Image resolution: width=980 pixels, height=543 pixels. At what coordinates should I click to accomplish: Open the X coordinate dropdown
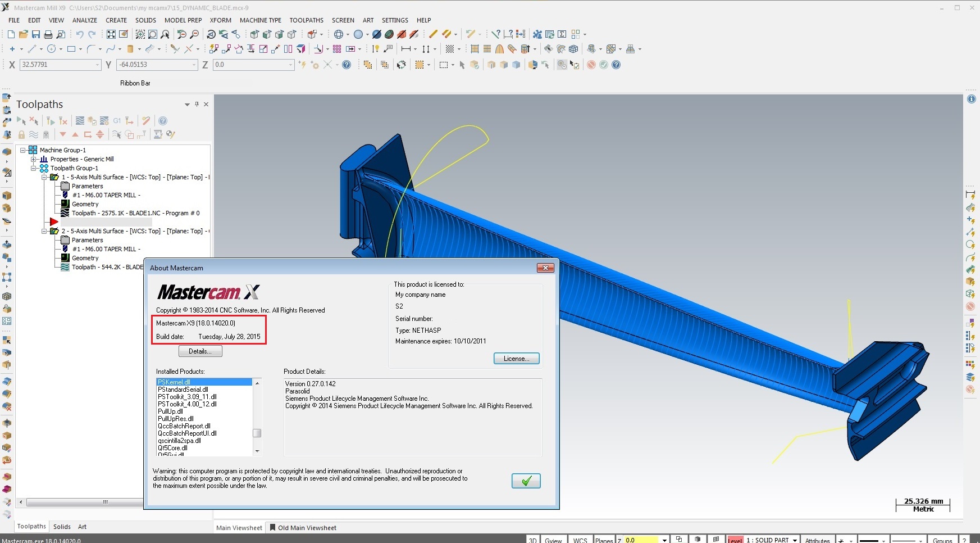click(97, 65)
